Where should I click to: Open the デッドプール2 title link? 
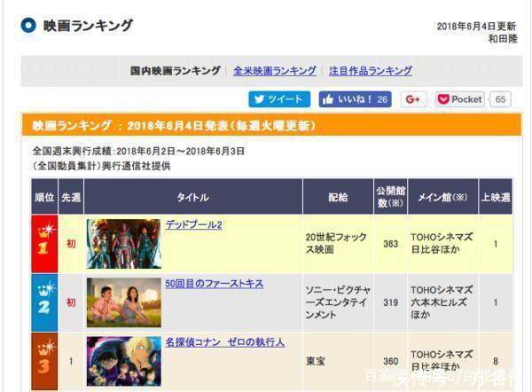pos(193,224)
